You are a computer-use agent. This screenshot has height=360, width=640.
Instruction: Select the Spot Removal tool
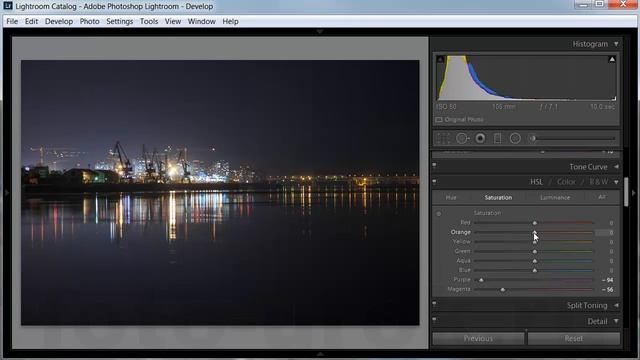coord(462,139)
